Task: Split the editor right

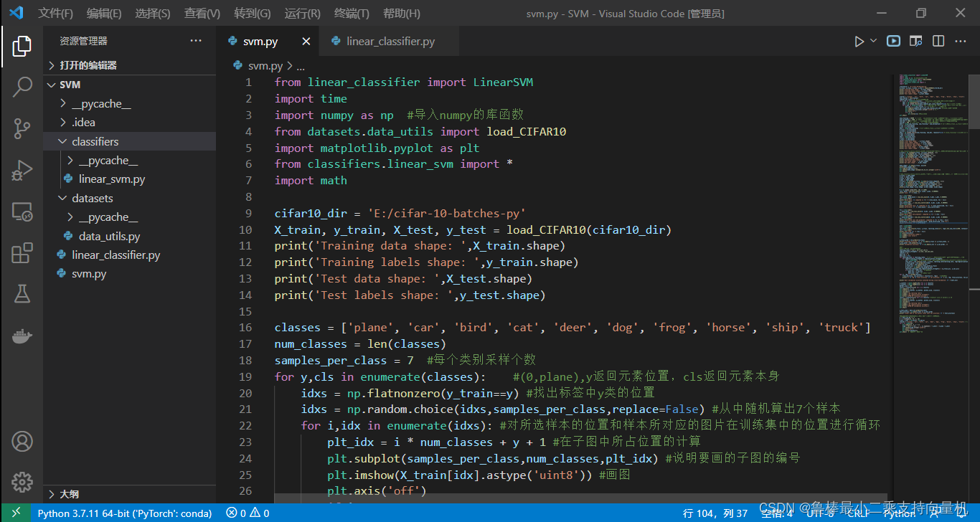Action: point(938,42)
